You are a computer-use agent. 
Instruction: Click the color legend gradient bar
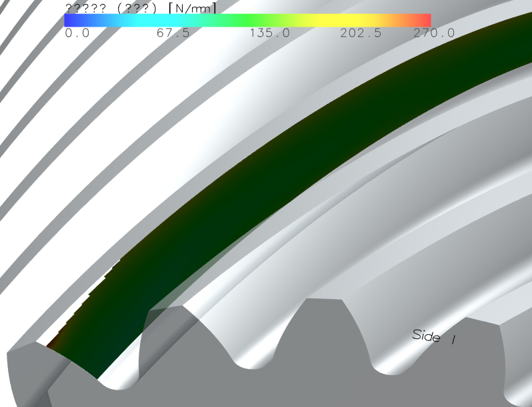point(247,21)
